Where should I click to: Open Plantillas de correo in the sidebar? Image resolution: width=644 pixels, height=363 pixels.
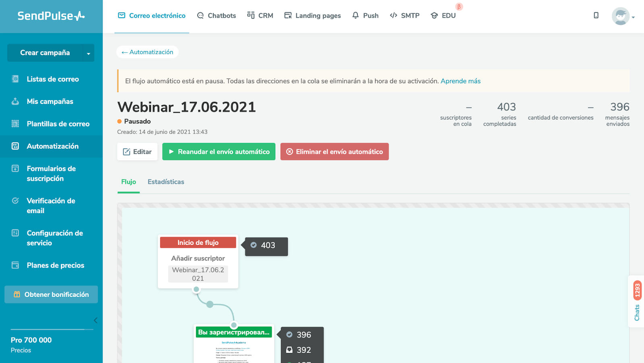point(58,124)
